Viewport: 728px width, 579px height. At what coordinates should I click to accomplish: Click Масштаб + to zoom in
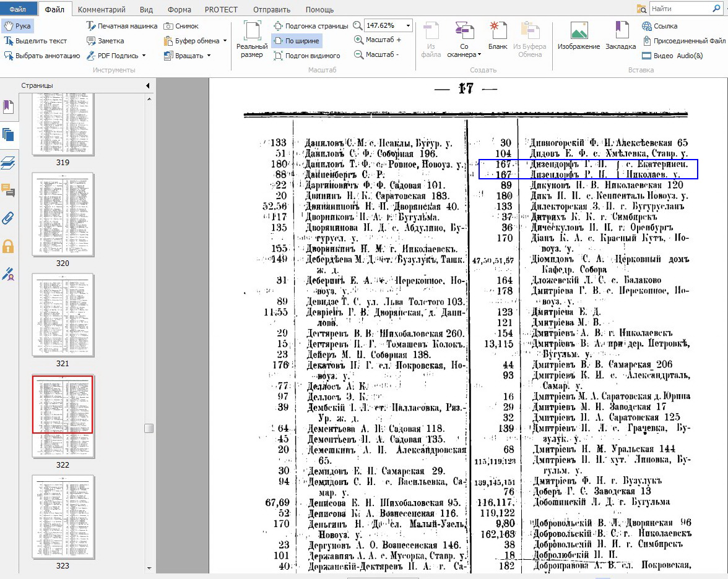(x=378, y=40)
